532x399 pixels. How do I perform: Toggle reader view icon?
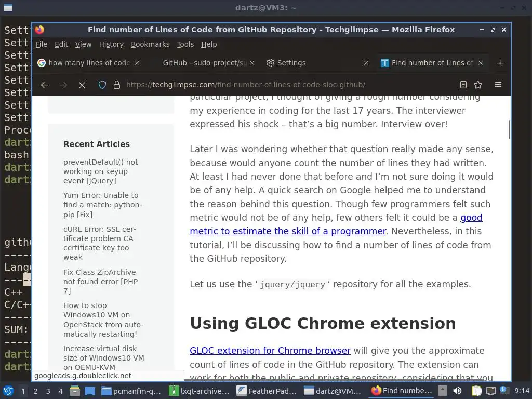(463, 85)
